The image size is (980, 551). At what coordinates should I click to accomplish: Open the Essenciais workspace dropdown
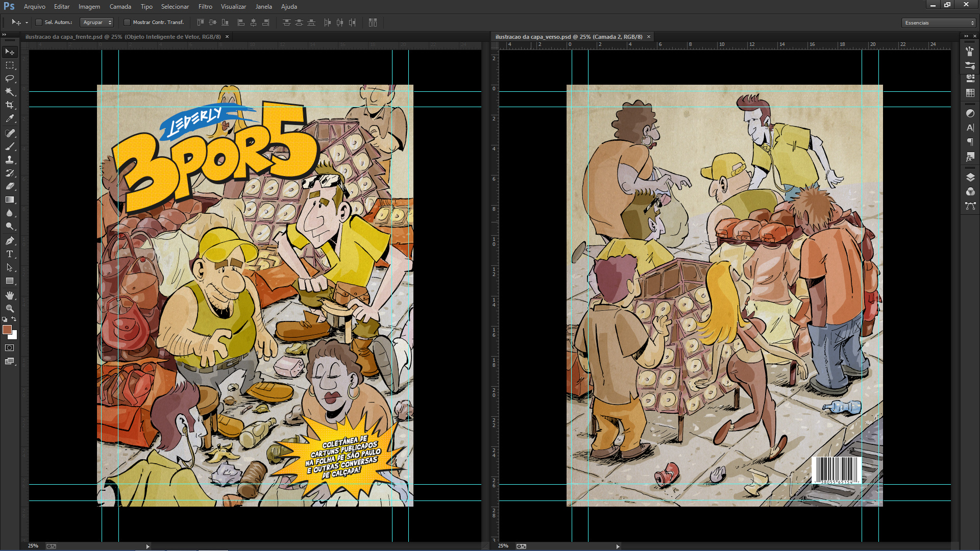point(939,23)
